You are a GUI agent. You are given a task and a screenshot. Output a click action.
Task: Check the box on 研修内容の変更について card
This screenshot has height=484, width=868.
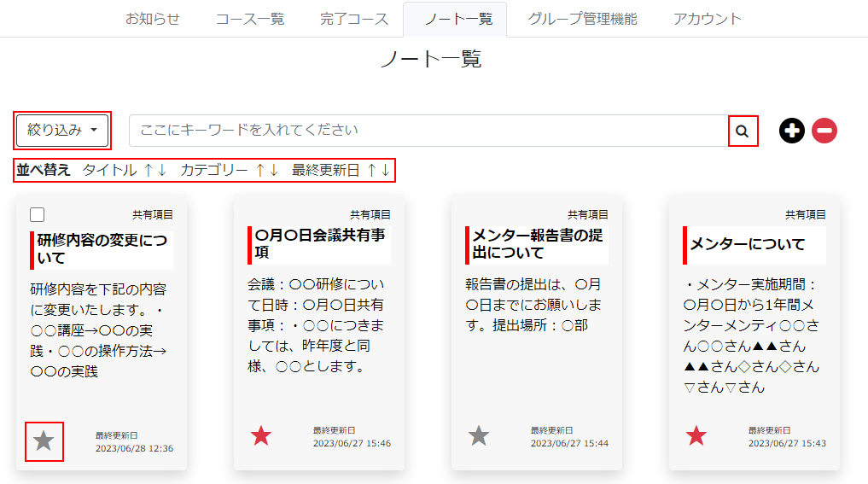click(38, 215)
